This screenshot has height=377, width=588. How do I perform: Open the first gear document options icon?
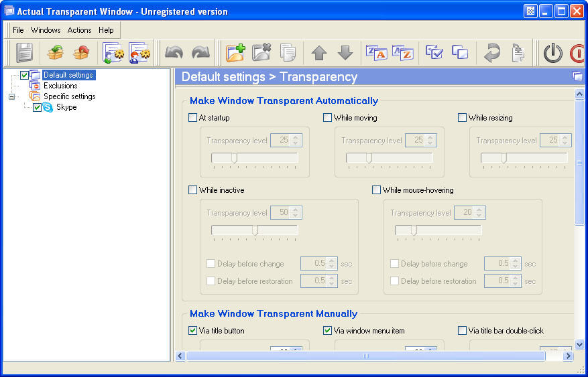113,53
